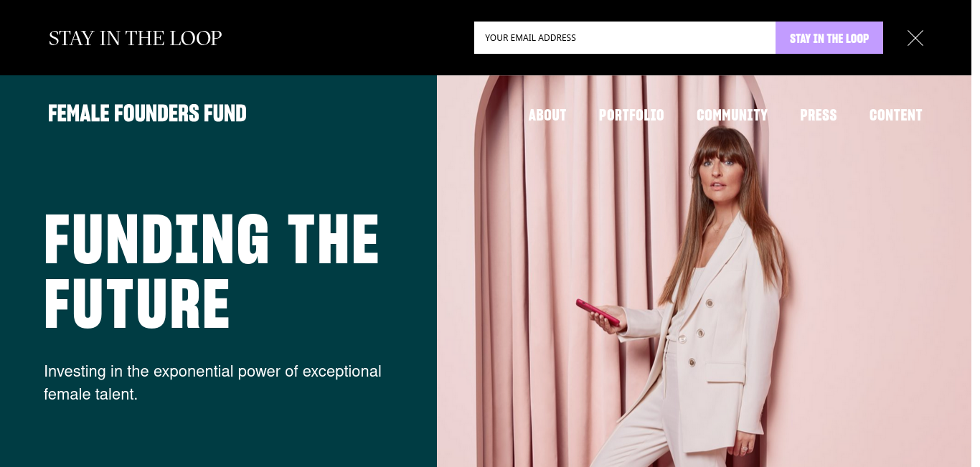Screen dimensions: 980x467
Task: Click the word 'THE' in the main headline
Action: click(x=333, y=241)
